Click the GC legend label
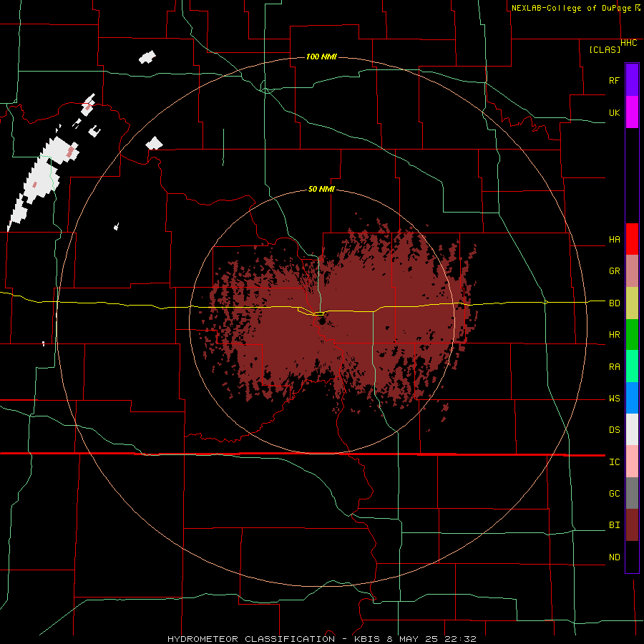 coord(614,494)
